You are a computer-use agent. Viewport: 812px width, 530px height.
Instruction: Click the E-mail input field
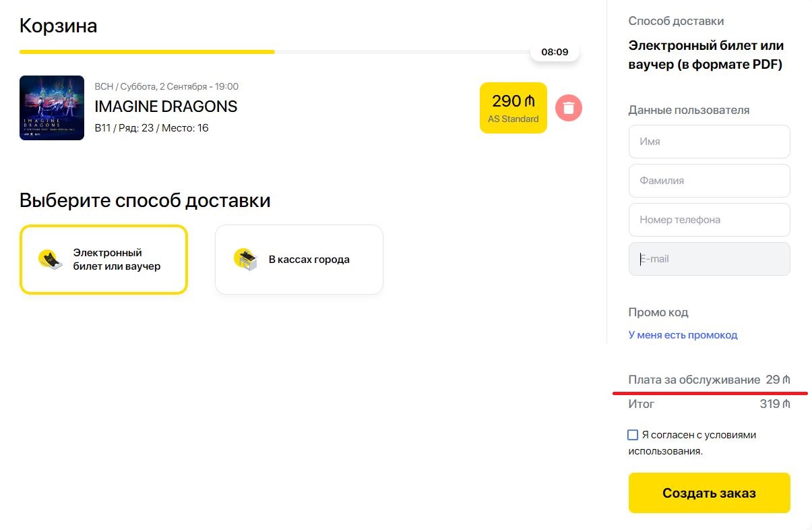pos(709,259)
